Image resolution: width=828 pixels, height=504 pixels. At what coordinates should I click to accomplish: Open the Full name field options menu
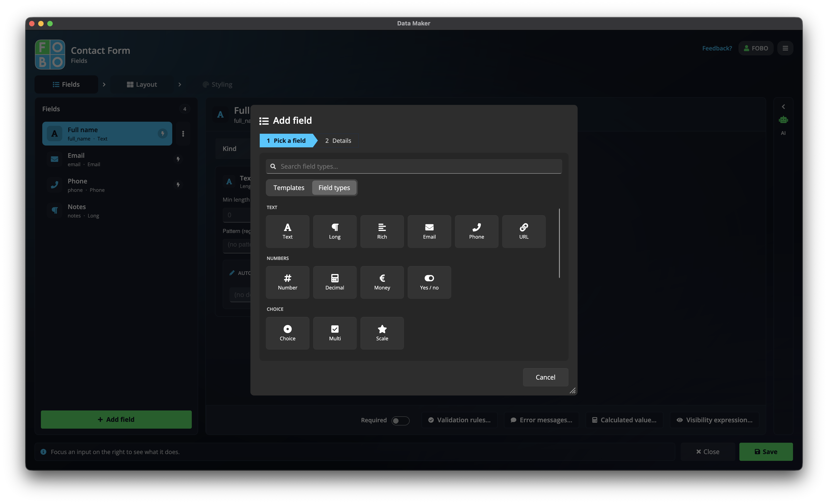183,134
